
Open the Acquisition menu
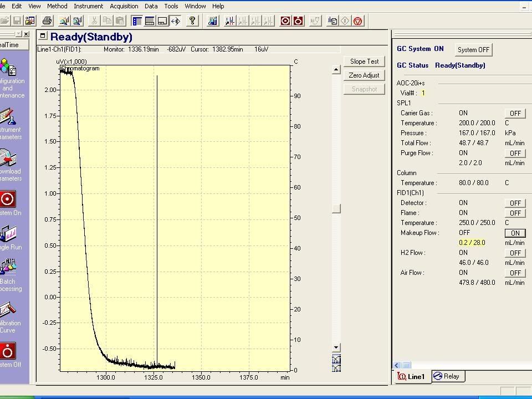click(x=124, y=6)
